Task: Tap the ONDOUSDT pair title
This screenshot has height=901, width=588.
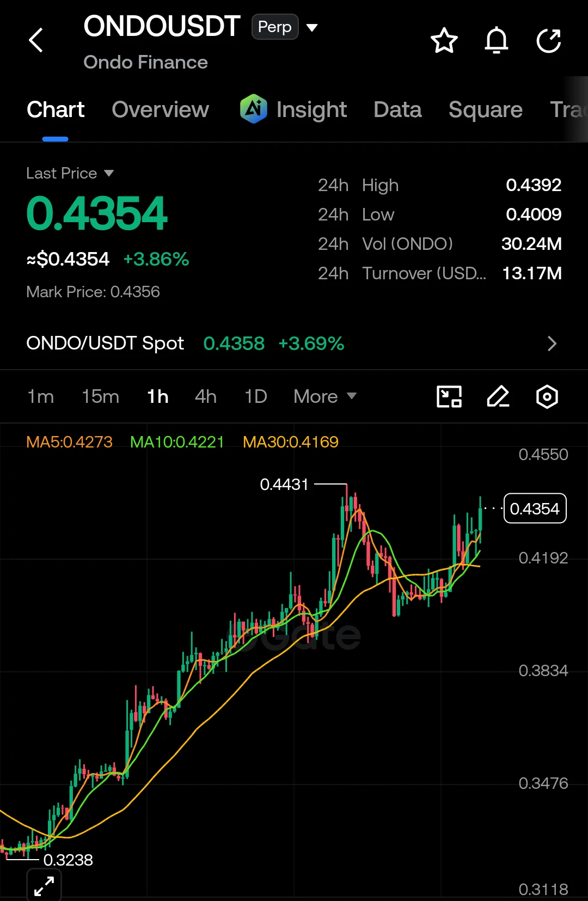Action: click(162, 26)
